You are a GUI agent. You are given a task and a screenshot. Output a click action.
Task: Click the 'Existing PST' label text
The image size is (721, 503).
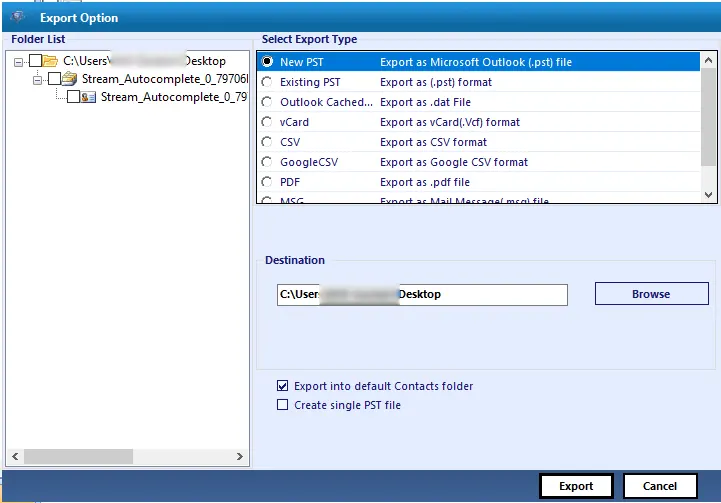(x=310, y=82)
